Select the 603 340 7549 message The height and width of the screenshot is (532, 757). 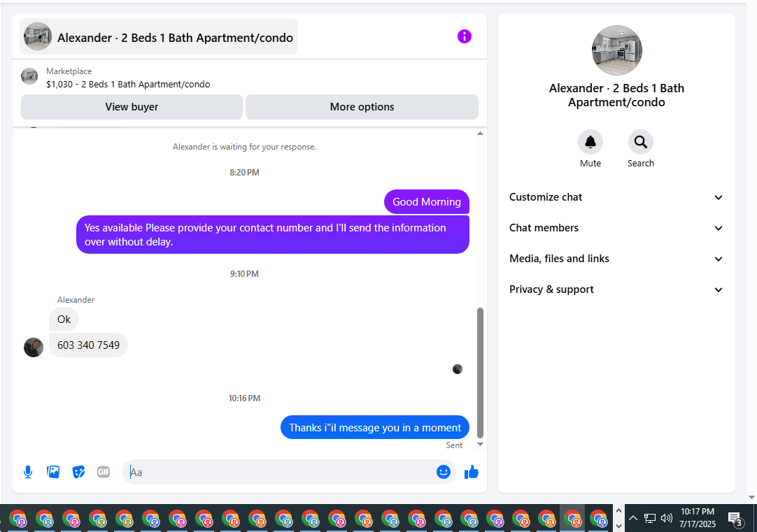coord(88,345)
